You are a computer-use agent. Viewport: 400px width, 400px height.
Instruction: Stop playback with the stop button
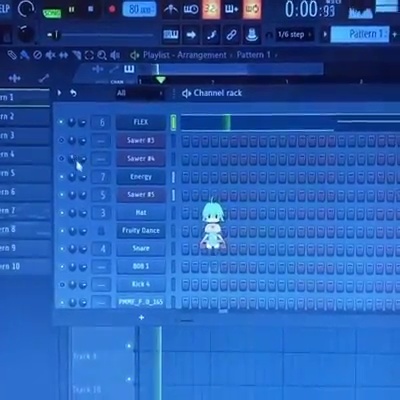click(x=91, y=9)
